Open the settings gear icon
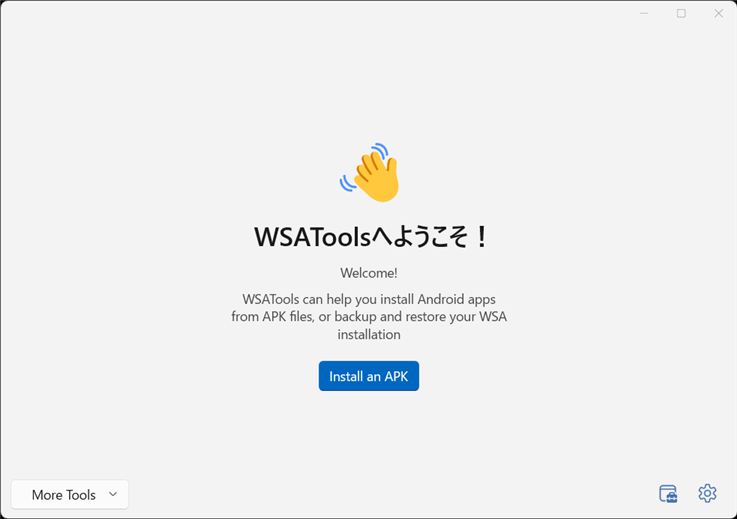Screen dimensions: 737x519 pos(707,493)
